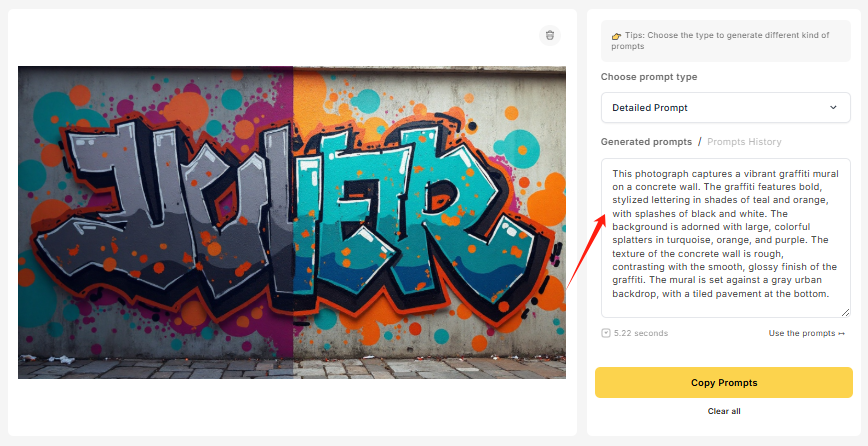The image size is (868, 446).
Task: Delete the uploaded graffiti image with trash icon
Action: pos(549,35)
